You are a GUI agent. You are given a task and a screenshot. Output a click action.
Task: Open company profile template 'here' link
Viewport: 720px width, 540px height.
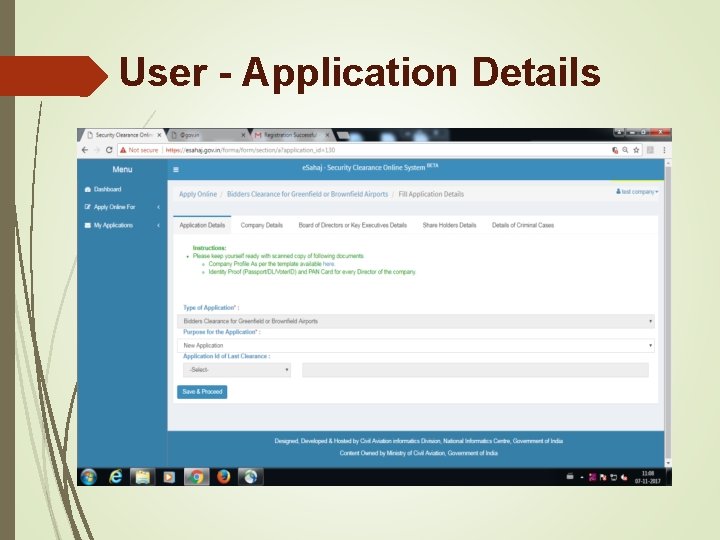[x=328, y=264]
